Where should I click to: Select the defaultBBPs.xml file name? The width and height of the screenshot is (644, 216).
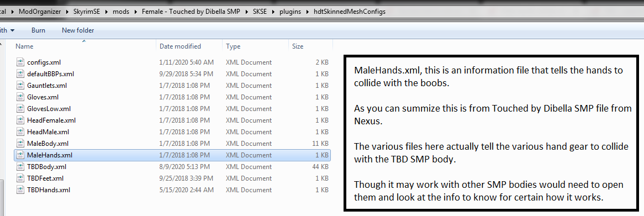50,74
